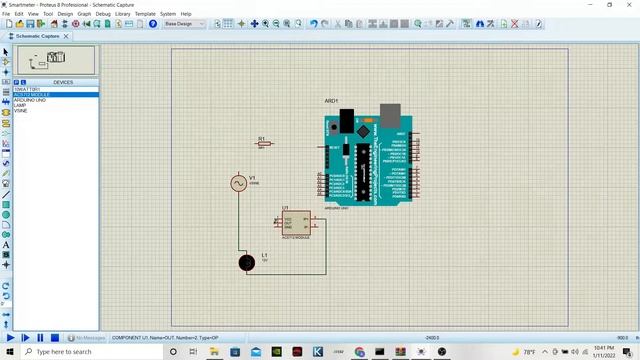Select LAMP in the devices list

(56, 105)
